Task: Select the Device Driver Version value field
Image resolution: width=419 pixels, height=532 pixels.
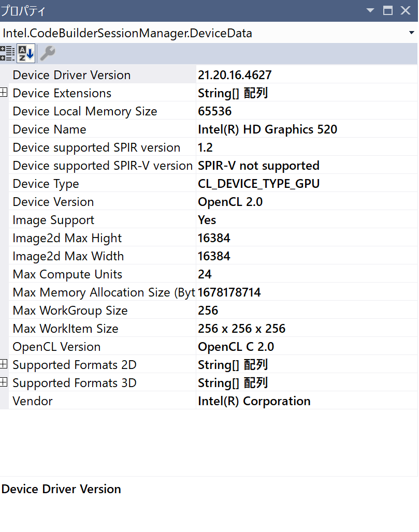Action: [x=306, y=75]
